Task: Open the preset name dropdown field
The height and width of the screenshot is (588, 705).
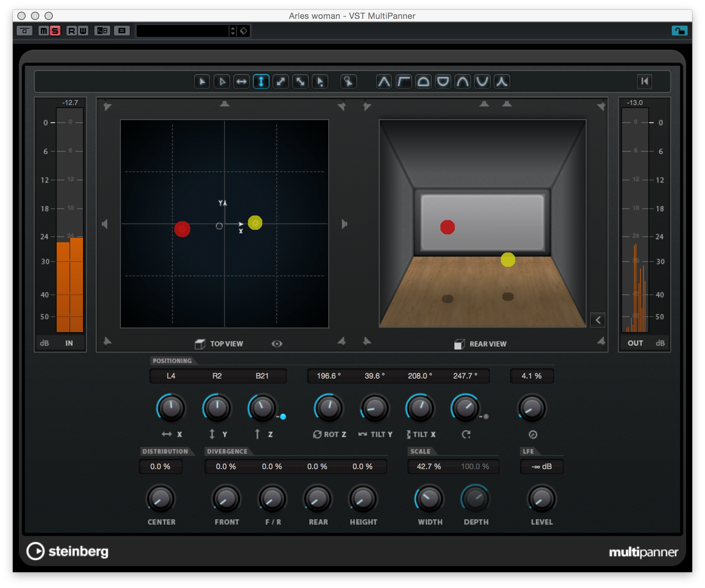Action: point(183,31)
